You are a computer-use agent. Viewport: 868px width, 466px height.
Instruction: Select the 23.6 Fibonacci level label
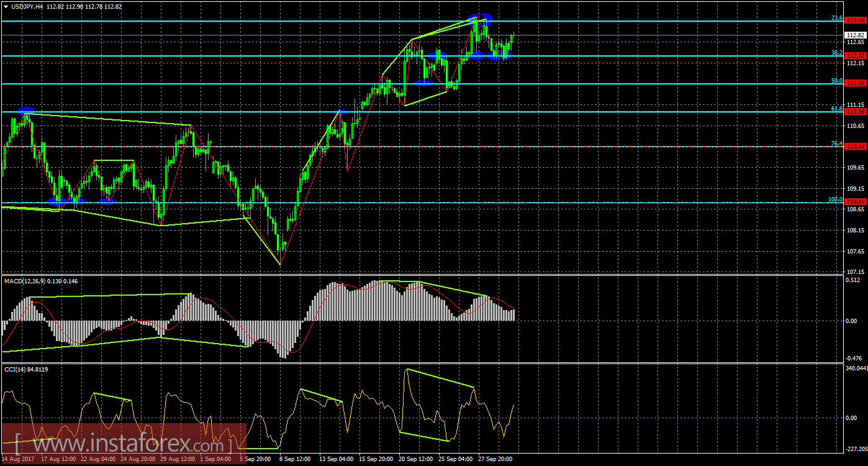coord(836,18)
